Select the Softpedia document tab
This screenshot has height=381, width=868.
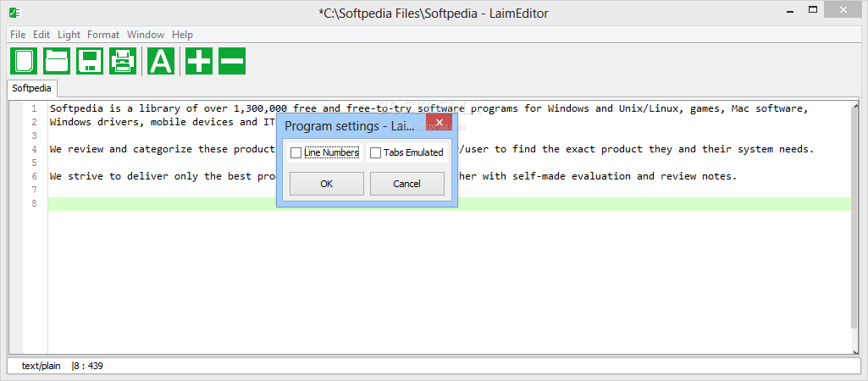[31, 88]
